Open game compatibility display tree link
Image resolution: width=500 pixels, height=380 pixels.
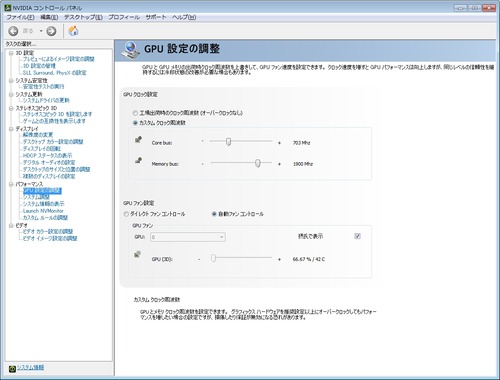click(x=54, y=121)
